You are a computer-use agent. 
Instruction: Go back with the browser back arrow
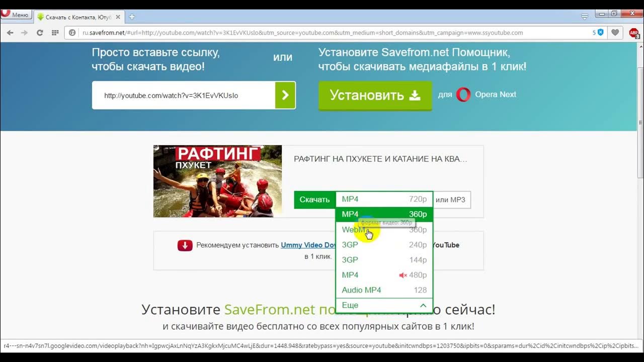[x=10, y=33]
